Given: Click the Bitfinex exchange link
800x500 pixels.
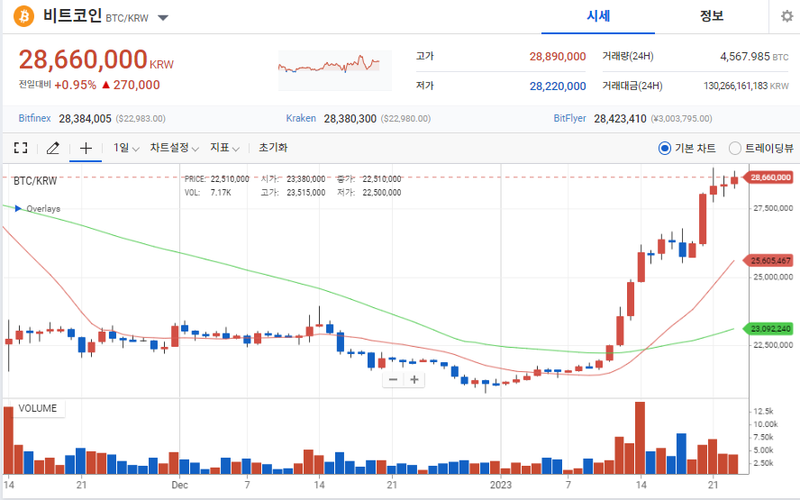Looking at the screenshot, I should click(35, 118).
